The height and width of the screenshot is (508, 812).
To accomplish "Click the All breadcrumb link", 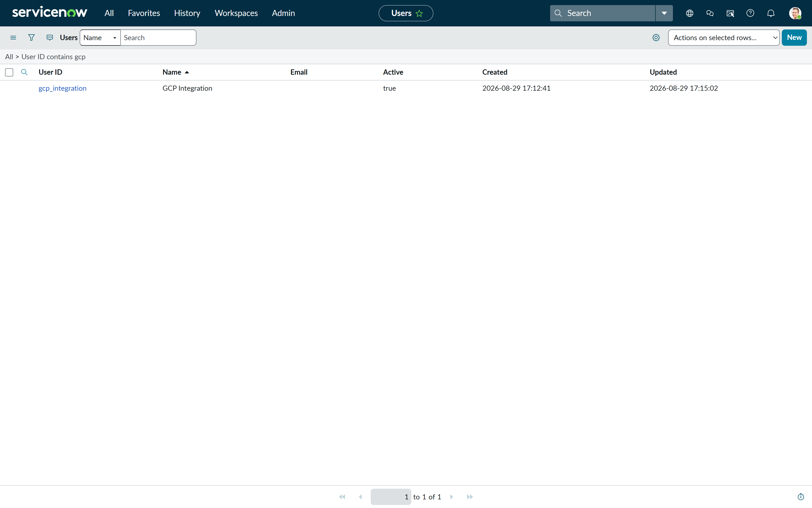I will click(9, 56).
